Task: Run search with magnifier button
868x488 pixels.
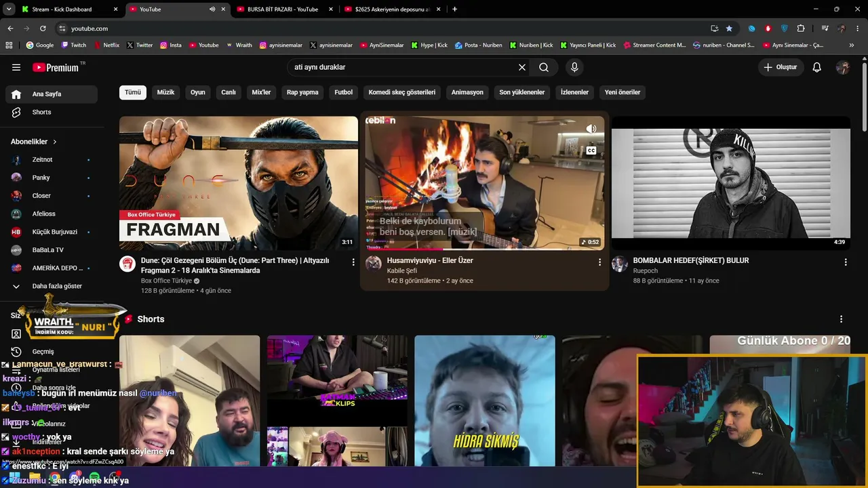Action: [x=544, y=67]
